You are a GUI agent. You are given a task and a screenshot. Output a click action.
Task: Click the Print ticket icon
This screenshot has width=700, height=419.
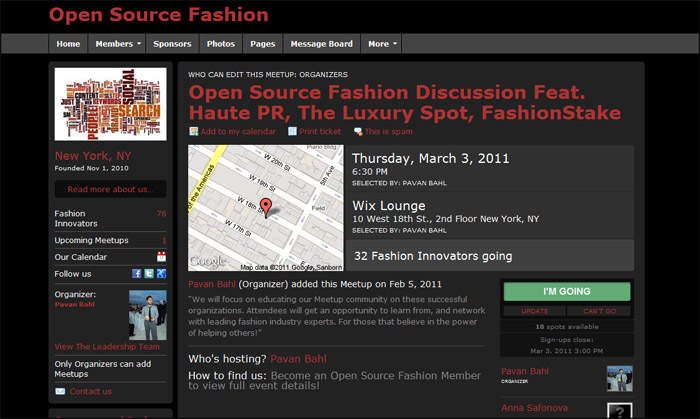292,131
